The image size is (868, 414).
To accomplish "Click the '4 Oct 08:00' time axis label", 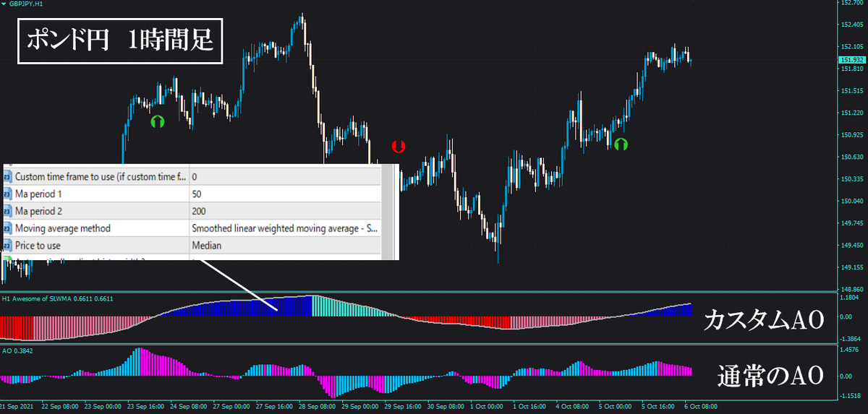I will [571, 407].
